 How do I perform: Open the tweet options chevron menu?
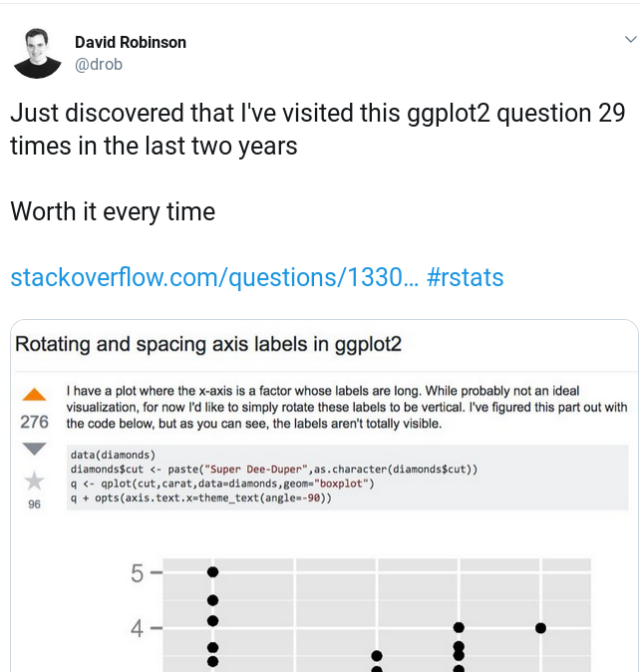(x=630, y=40)
